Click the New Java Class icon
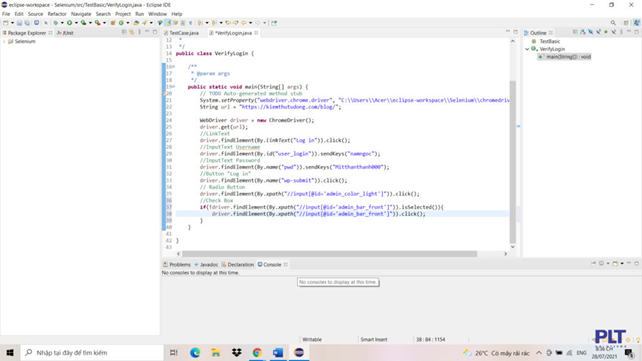This screenshot has height=361, width=642. (121, 23)
